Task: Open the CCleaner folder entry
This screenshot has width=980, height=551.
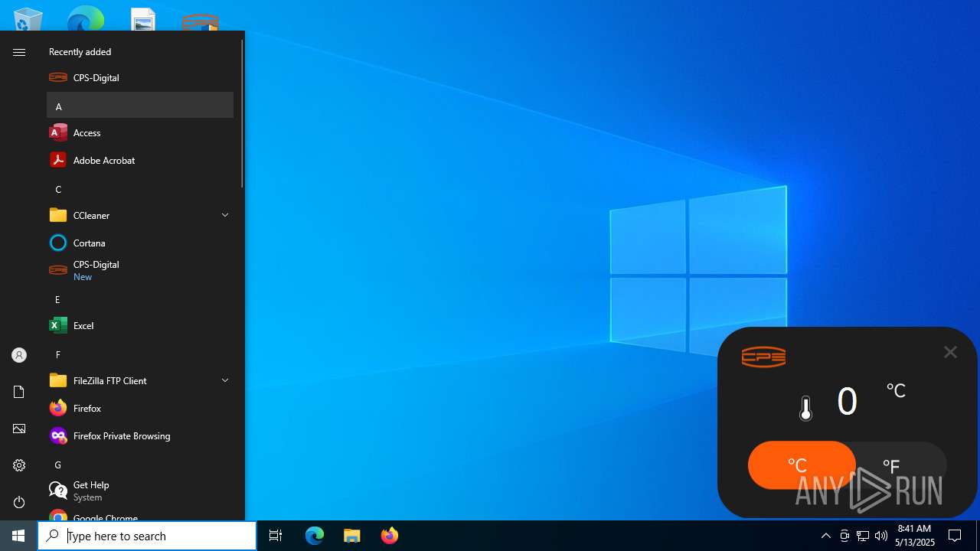Action: (x=140, y=215)
